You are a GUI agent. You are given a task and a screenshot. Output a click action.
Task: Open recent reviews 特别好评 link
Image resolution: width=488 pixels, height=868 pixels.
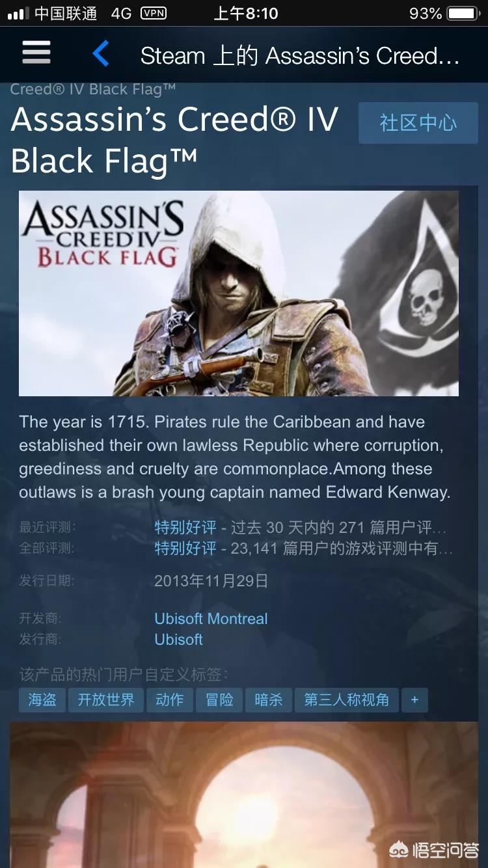(185, 527)
